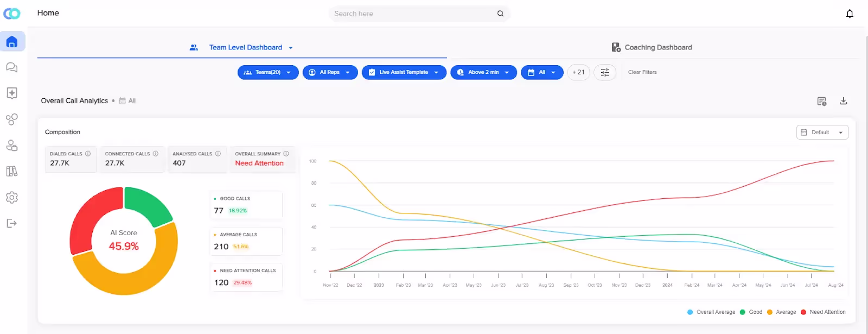Click the info icon next to Analysed Calls

coord(218,154)
